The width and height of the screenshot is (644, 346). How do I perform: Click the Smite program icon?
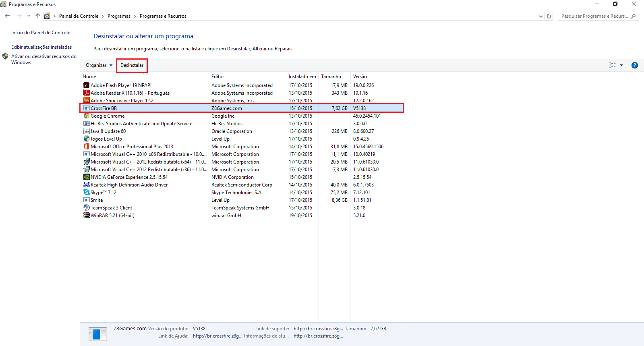(86, 200)
